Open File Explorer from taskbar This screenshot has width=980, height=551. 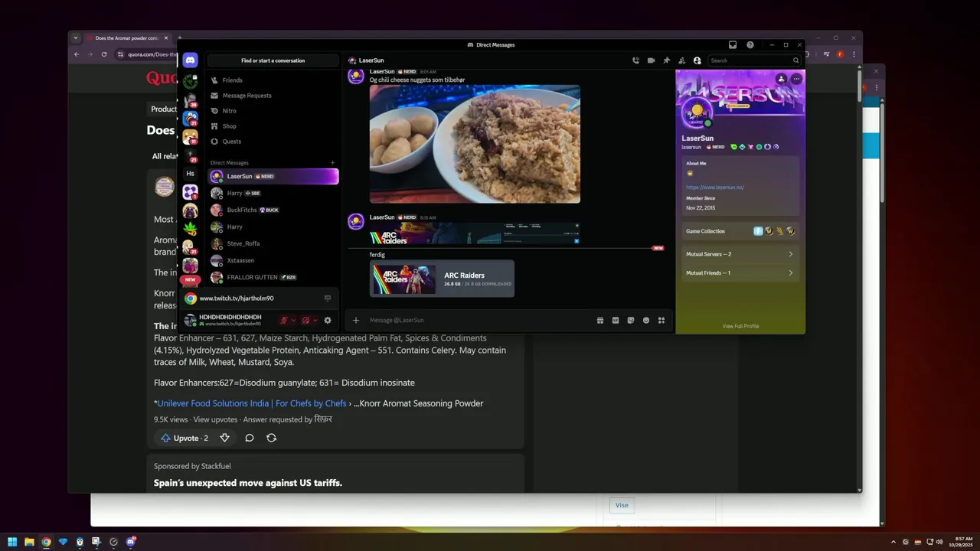29,542
